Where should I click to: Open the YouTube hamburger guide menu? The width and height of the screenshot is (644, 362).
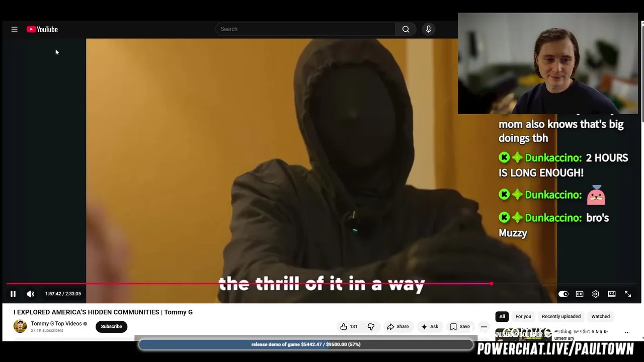click(14, 29)
